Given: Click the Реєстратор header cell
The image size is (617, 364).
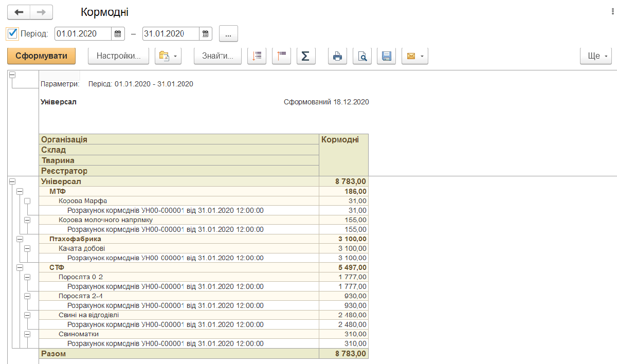Looking at the screenshot, I should coord(179,171).
